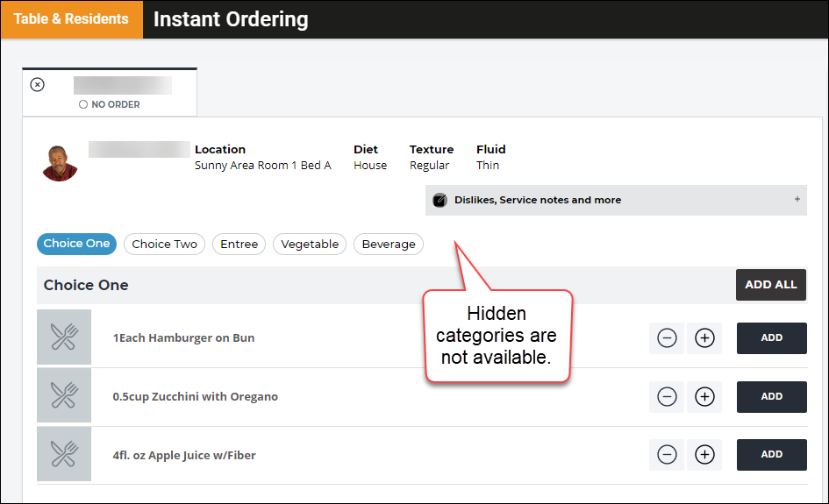
Task: Switch to the Choice Two category
Action: click(164, 244)
